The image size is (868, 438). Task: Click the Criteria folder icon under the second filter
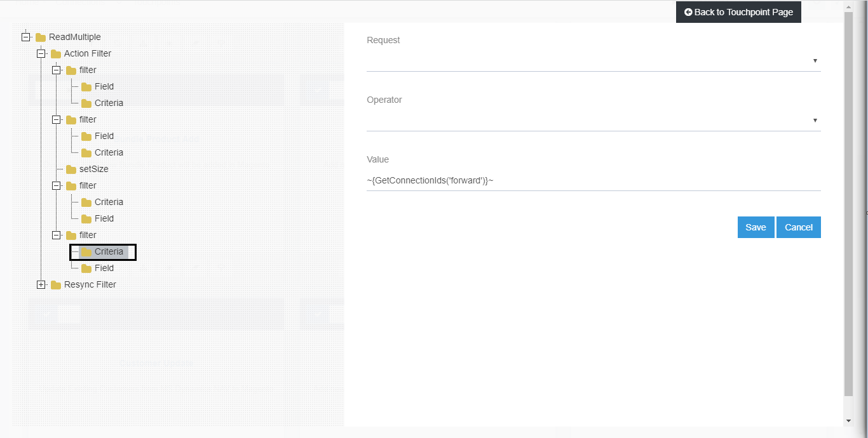click(85, 152)
